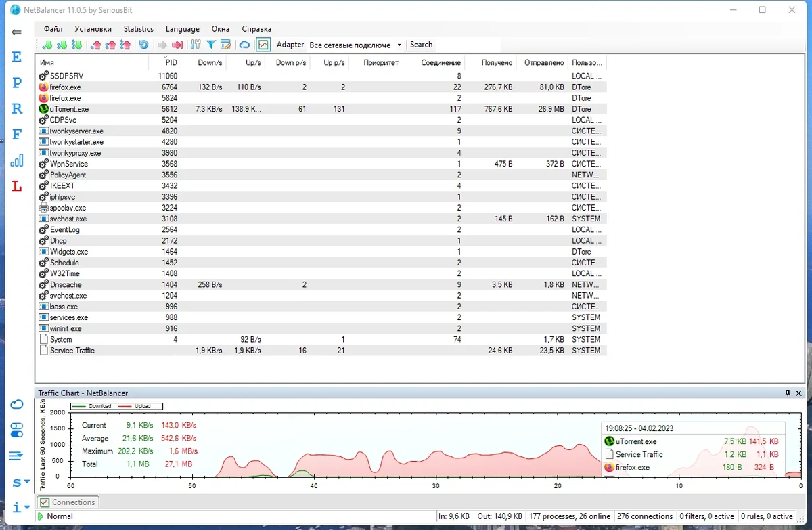Select the Dnscache process row

[321, 285]
